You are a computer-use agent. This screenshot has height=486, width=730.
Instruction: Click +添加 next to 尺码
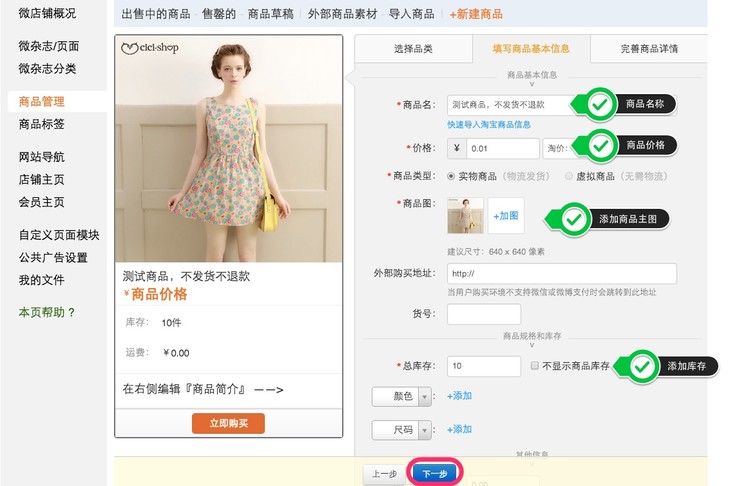click(x=460, y=430)
